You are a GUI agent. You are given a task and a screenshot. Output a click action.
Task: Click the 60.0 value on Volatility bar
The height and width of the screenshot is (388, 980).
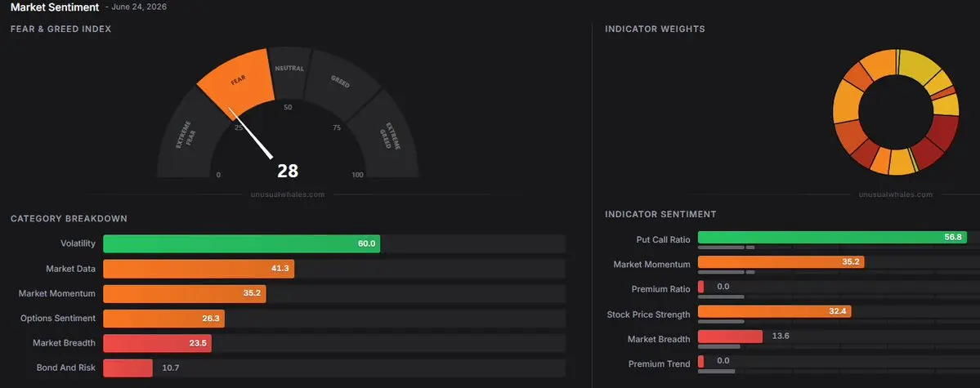click(x=367, y=243)
